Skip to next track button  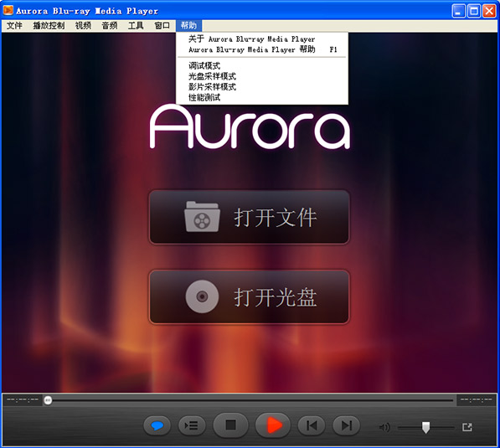346,425
